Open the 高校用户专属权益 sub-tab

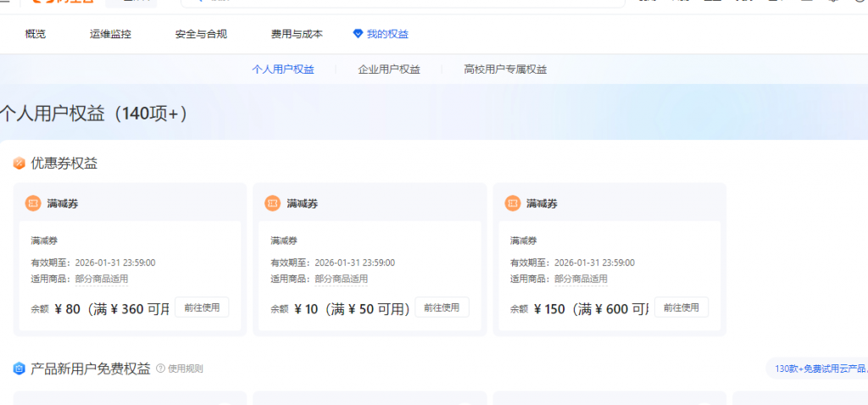[x=505, y=69]
